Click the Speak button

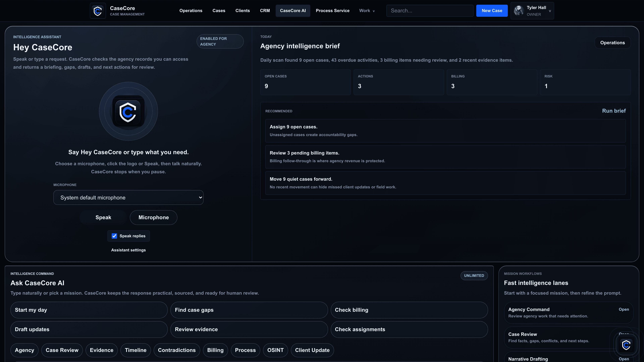pos(103,217)
